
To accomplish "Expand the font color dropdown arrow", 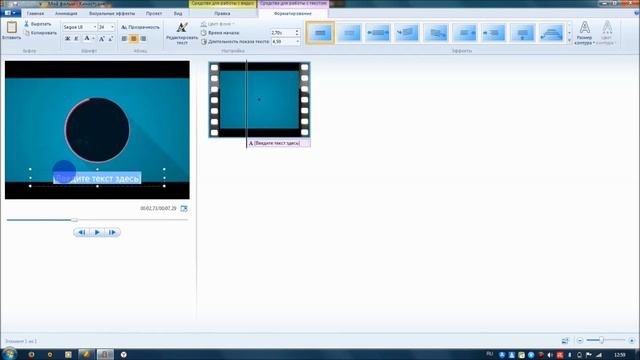I will pos(93,38).
